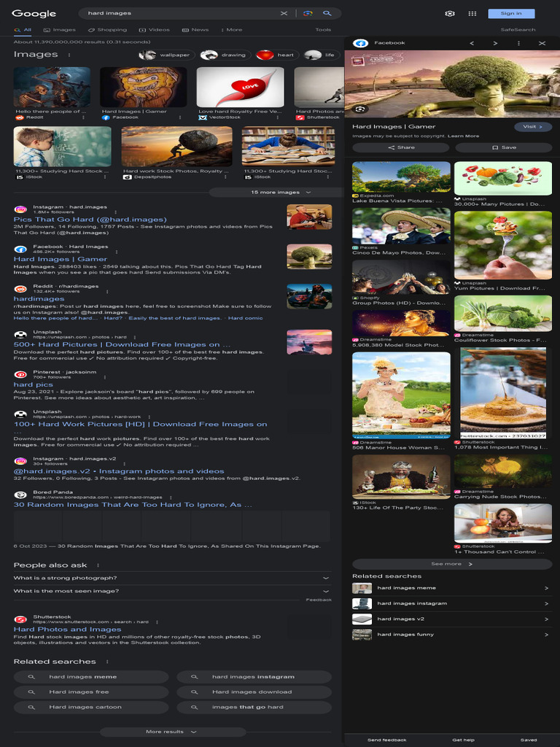Click the magnifier search icon

(x=327, y=13)
